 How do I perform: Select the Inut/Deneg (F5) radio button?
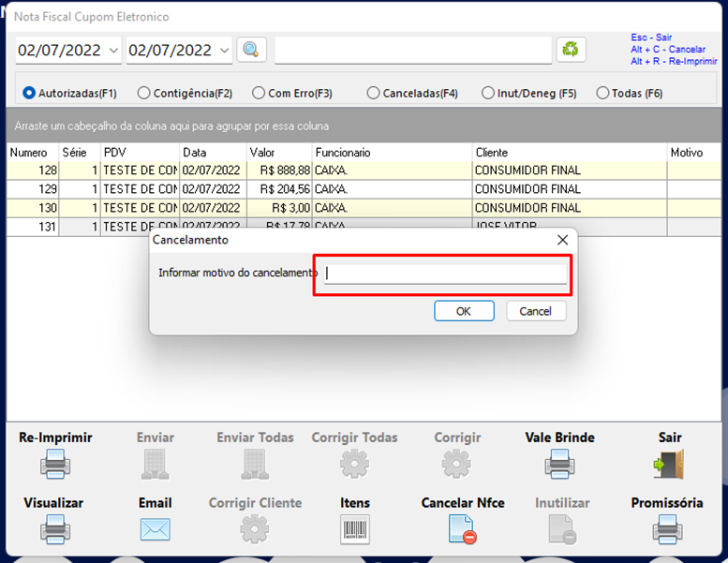coord(488,94)
